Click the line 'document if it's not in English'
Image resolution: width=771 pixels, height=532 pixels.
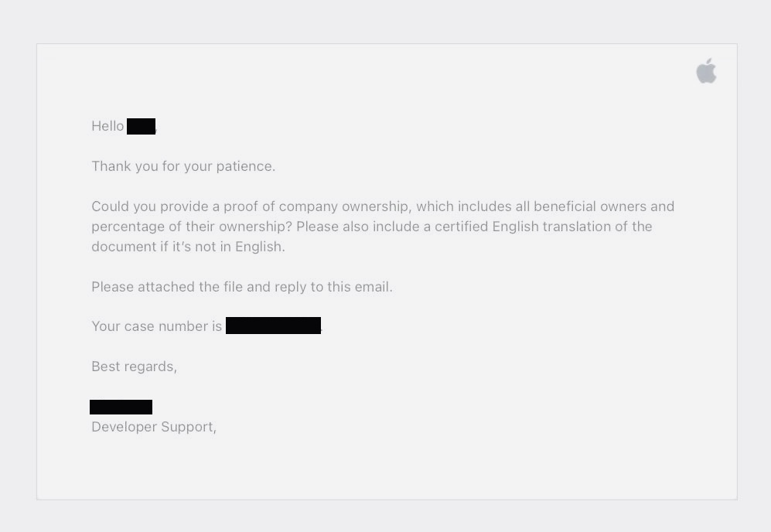[x=188, y=247]
